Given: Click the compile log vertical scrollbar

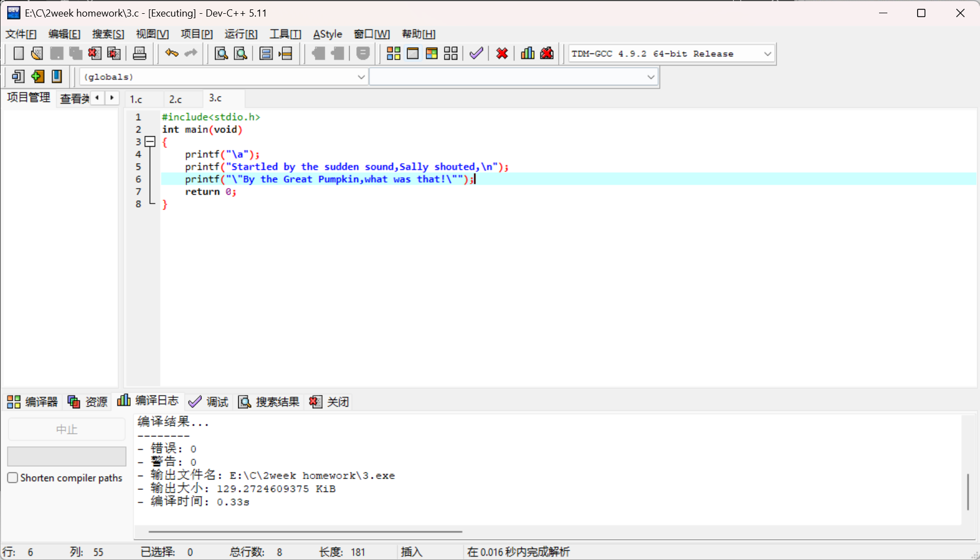Looking at the screenshot, I should pyautogui.click(x=968, y=492).
